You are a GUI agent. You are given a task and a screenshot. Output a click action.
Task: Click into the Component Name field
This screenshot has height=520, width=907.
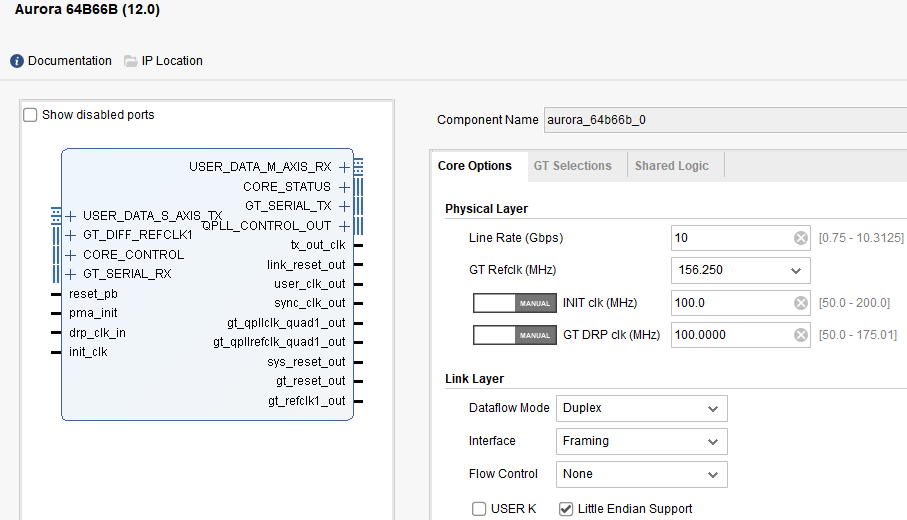pos(725,120)
